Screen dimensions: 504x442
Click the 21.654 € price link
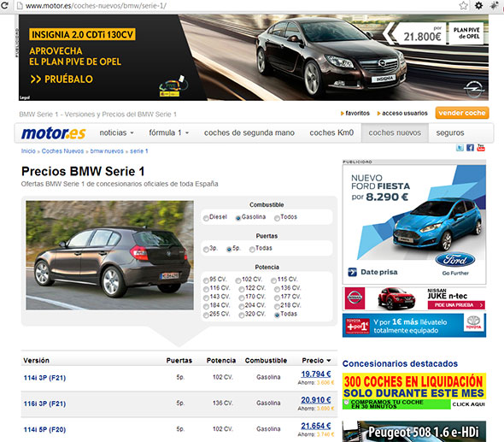pyautogui.click(x=316, y=426)
